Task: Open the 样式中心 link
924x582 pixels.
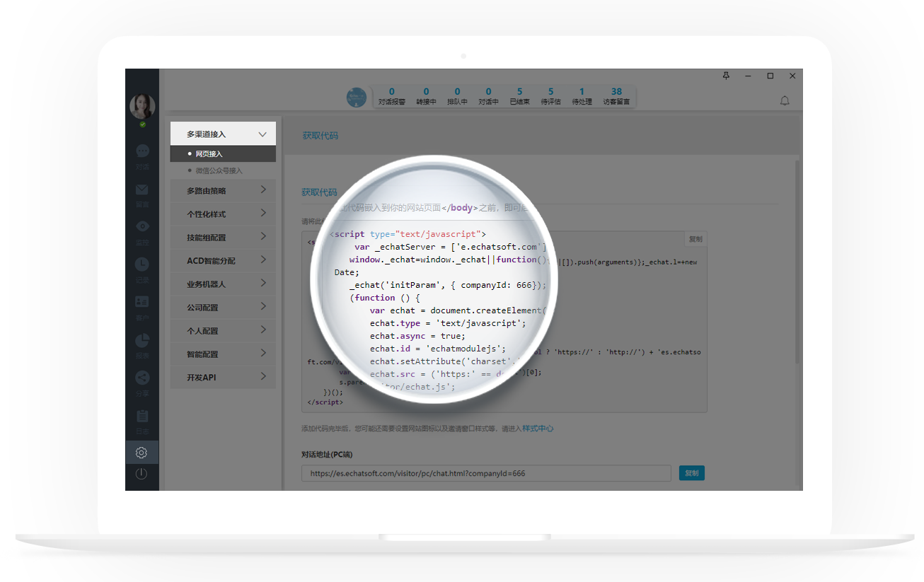Action: coord(538,429)
